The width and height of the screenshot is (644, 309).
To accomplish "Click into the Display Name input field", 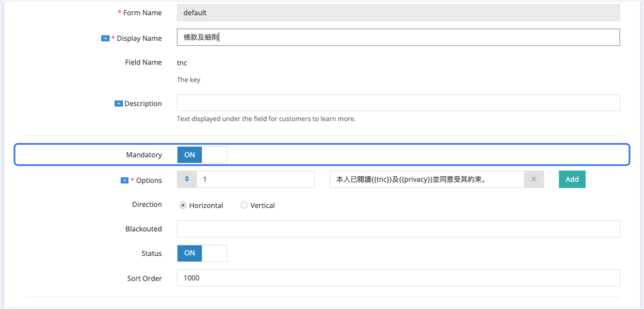I will click(x=398, y=37).
